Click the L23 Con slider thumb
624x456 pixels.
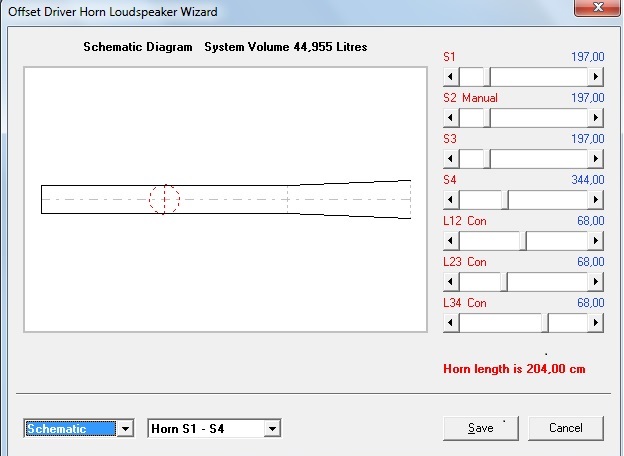[504, 281]
